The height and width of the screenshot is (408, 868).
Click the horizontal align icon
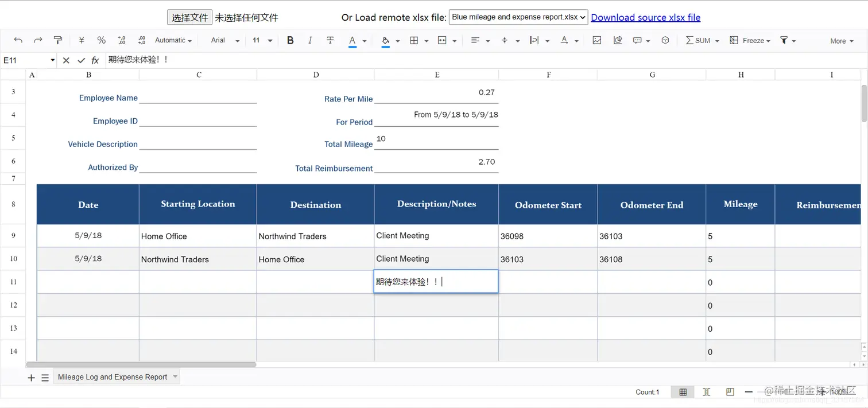(475, 40)
